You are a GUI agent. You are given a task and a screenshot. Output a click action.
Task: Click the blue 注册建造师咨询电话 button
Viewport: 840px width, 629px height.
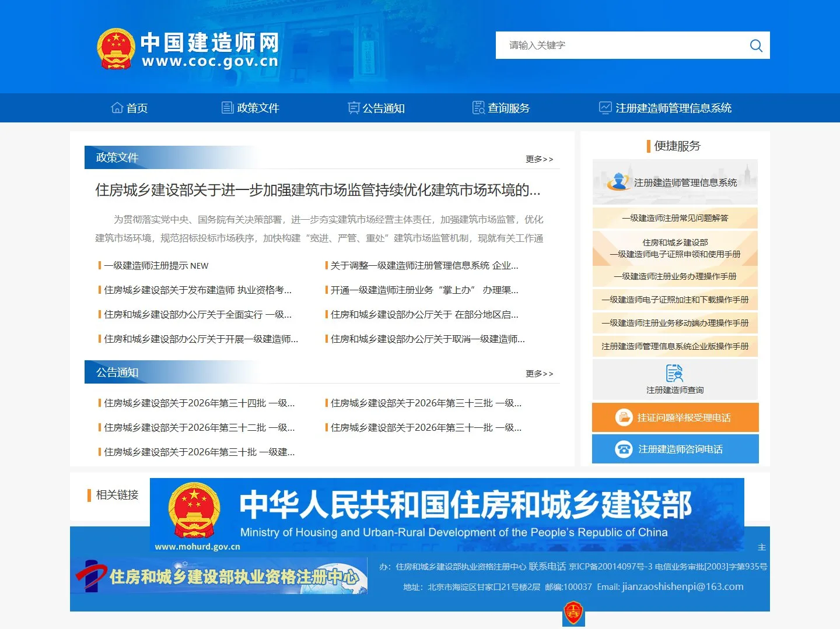(x=675, y=449)
